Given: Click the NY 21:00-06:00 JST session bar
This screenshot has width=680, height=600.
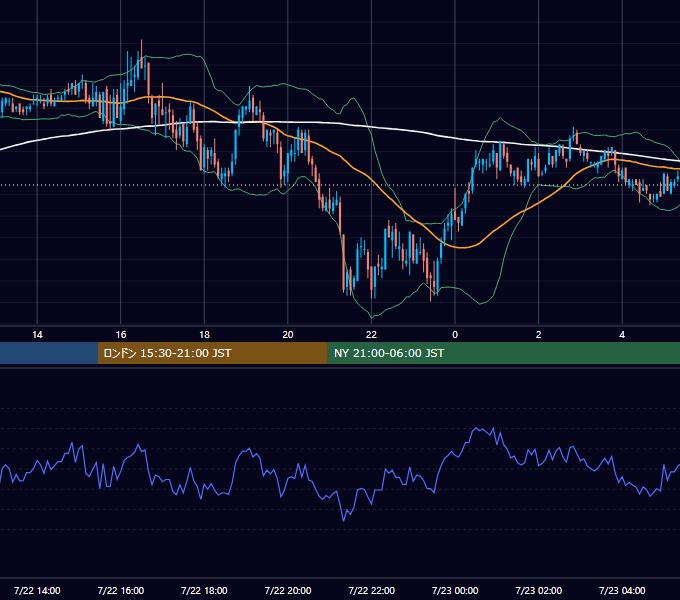Looking at the screenshot, I should point(503,353).
